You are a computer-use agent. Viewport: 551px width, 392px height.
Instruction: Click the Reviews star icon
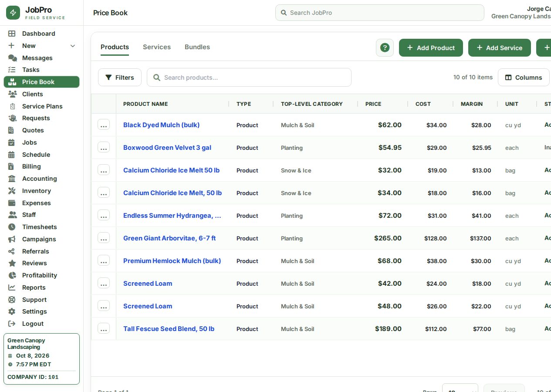coord(12,263)
